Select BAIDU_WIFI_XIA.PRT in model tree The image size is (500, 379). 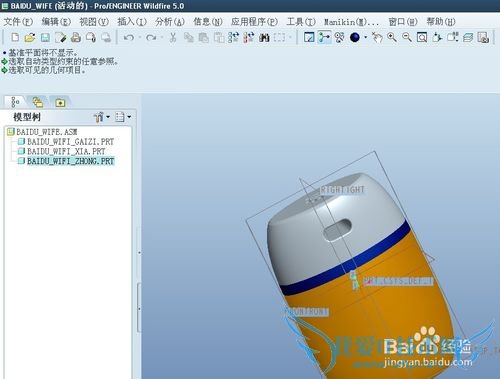point(61,151)
